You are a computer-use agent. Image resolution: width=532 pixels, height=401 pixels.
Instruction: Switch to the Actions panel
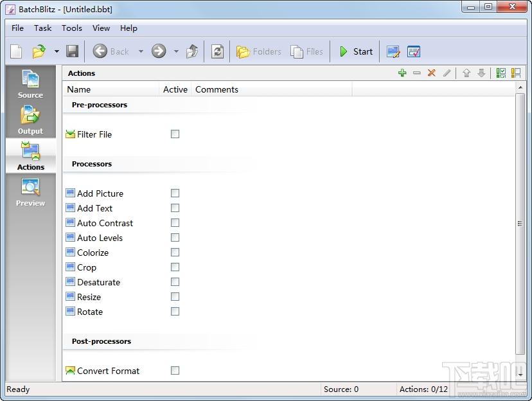click(x=31, y=156)
